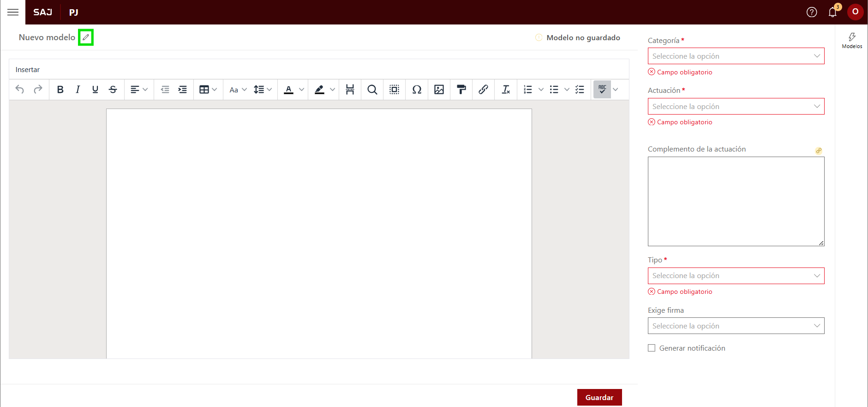This screenshot has width=868, height=407.
Task: Click the pencil icon to rename Nuevo modelo
Action: coord(86,37)
